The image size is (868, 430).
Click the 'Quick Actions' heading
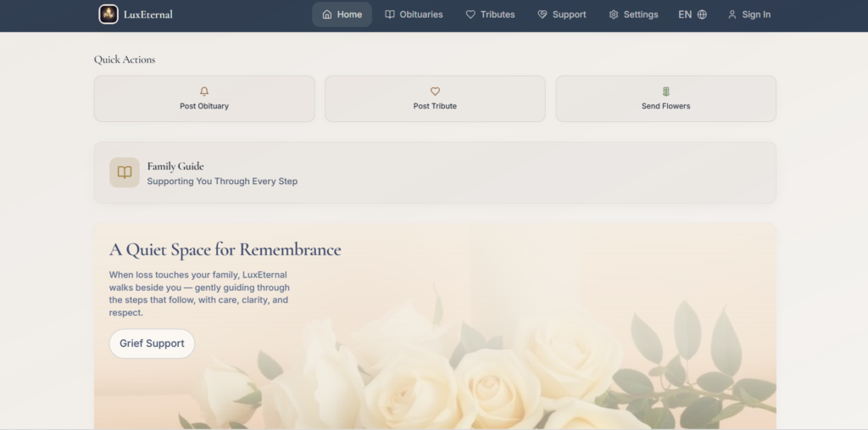pos(125,59)
